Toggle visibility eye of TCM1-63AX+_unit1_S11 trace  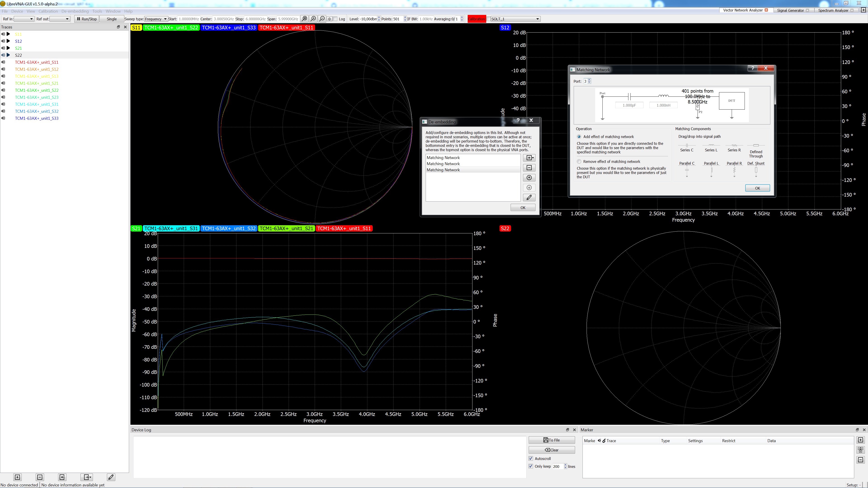click(x=3, y=62)
